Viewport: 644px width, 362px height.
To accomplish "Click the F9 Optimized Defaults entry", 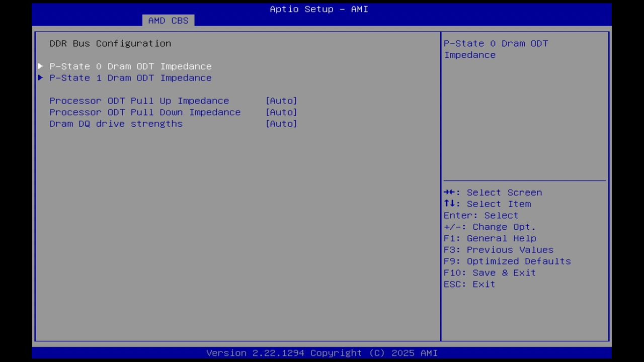I will tap(507, 261).
